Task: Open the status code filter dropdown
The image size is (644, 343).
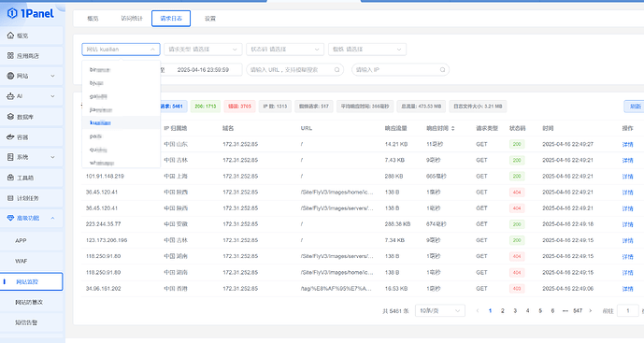Action: (285, 50)
